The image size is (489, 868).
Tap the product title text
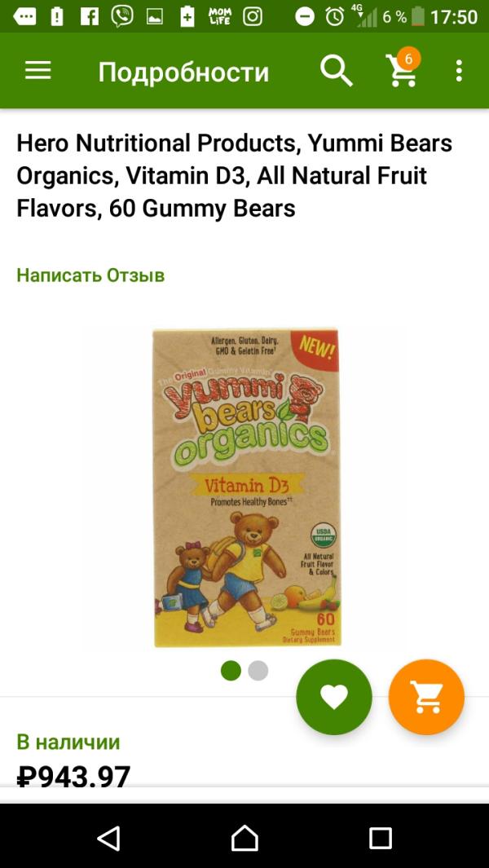coord(234,176)
